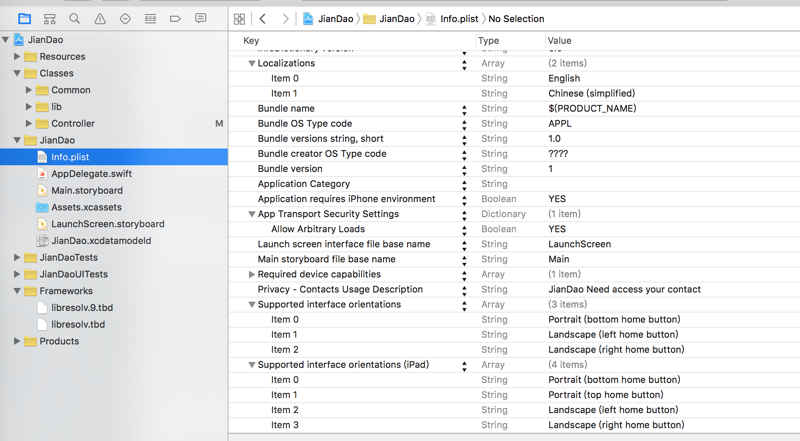Open the Test navigator diamond icon
The image size is (800, 441).
[125, 19]
